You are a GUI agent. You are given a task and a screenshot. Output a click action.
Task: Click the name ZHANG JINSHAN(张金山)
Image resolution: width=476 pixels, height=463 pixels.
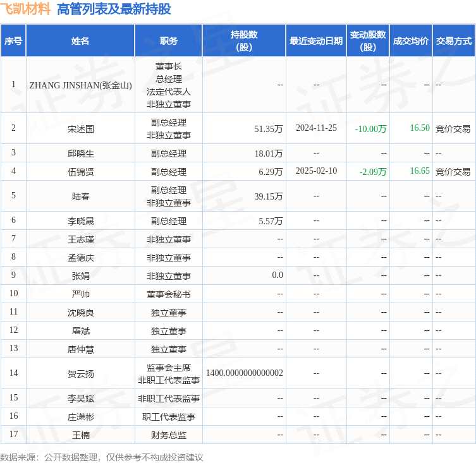click(80, 85)
